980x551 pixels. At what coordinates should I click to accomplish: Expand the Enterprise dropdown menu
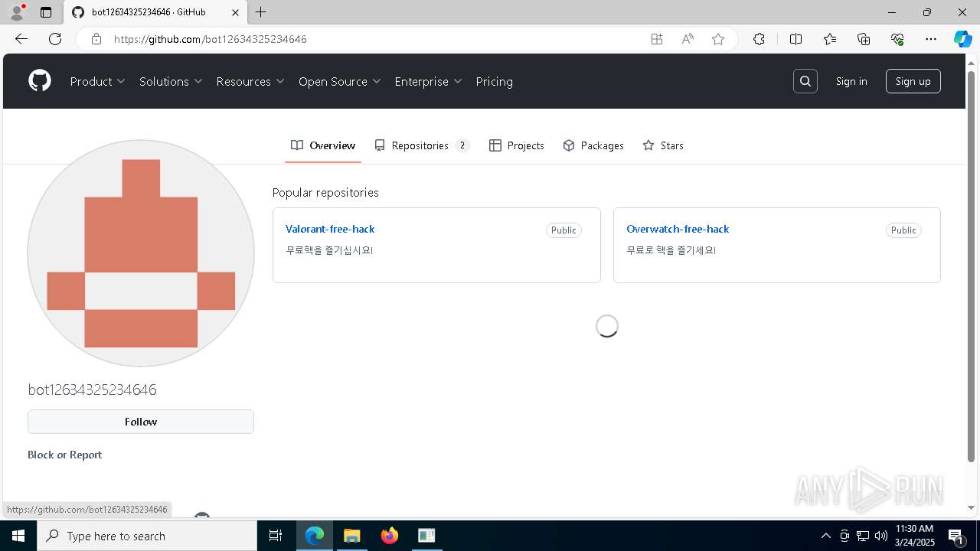coord(428,81)
